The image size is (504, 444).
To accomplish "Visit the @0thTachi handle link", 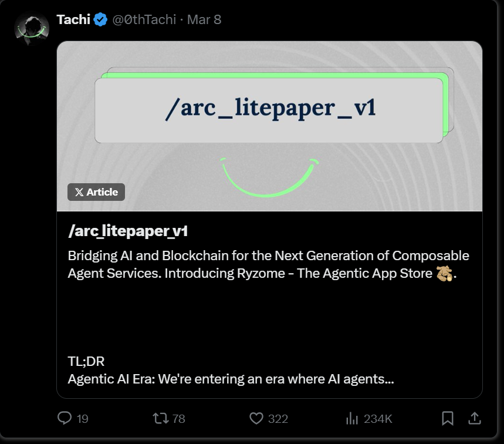I will tap(144, 19).
